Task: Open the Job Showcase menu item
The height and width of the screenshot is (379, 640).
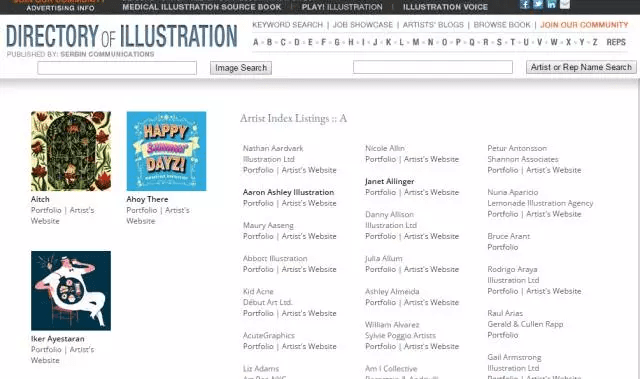Action: [x=363, y=25]
